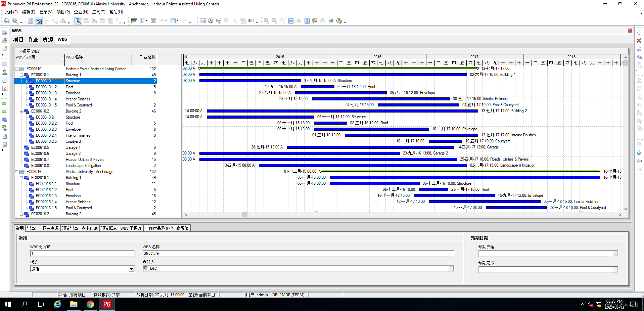This screenshot has height=311, width=644.
Task: Open the WBS 里程碑 details tab
Action: (131, 228)
